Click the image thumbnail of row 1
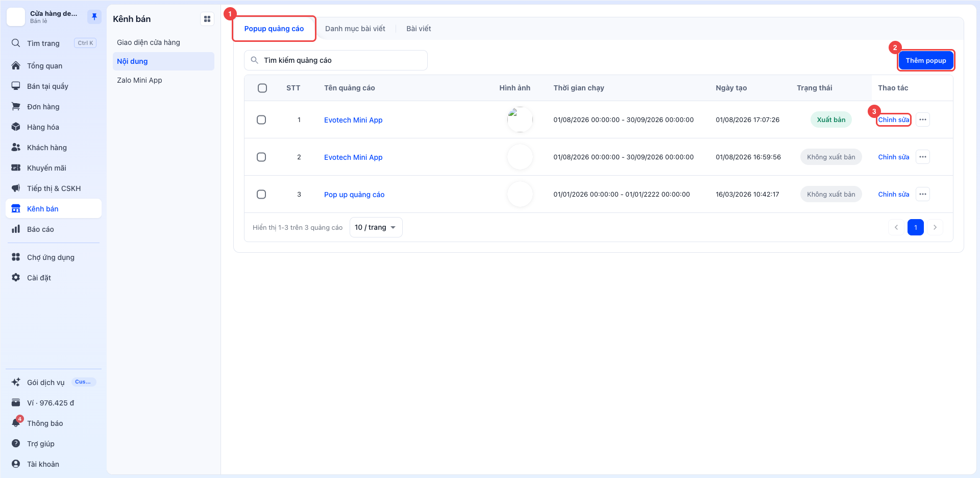Screen dimensions: 980x478 520,119
